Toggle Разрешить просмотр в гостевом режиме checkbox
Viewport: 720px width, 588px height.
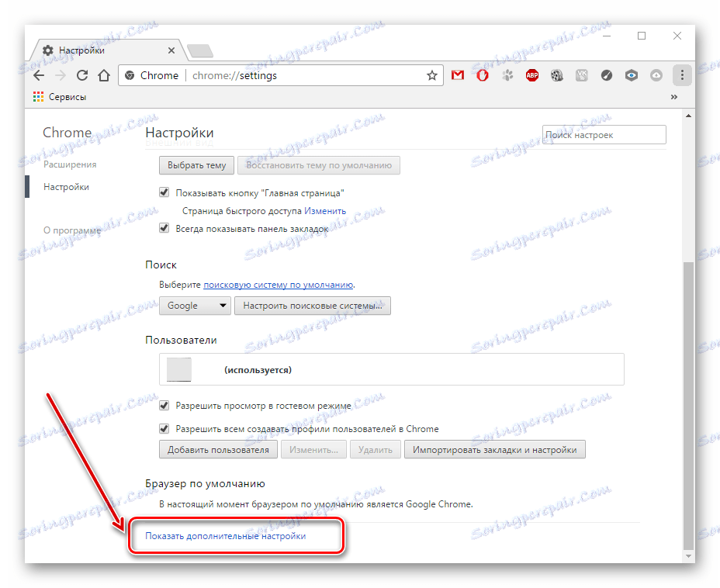tap(164, 405)
